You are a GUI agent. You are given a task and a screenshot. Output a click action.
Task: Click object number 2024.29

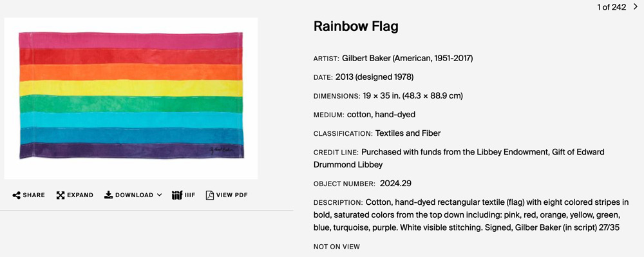[x=395, y=184]
